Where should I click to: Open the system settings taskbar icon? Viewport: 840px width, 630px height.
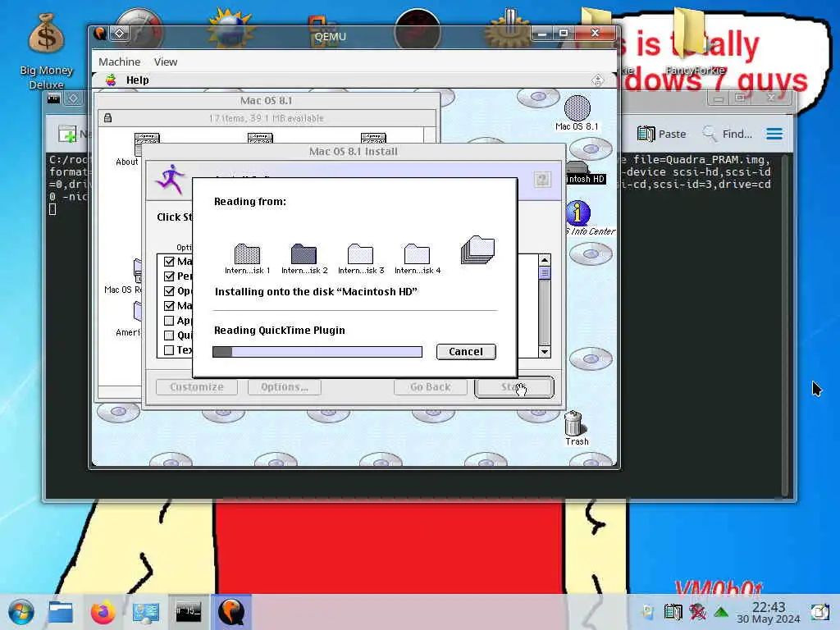(146, 612)
